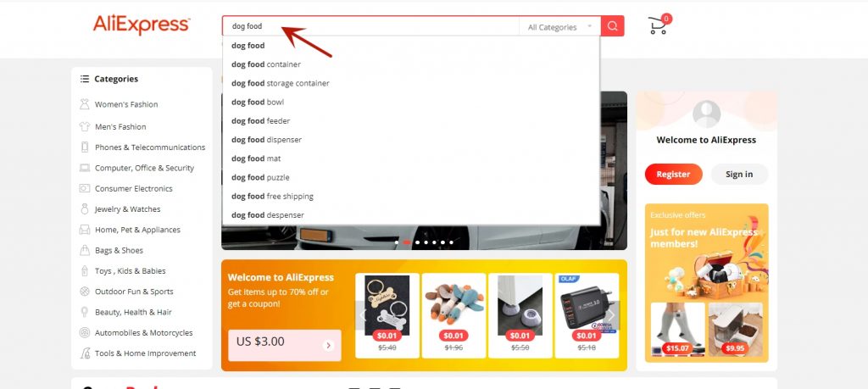
Task: Open the plush duck toy $0.01 thumbnail
Action: [x=454, y=315]
